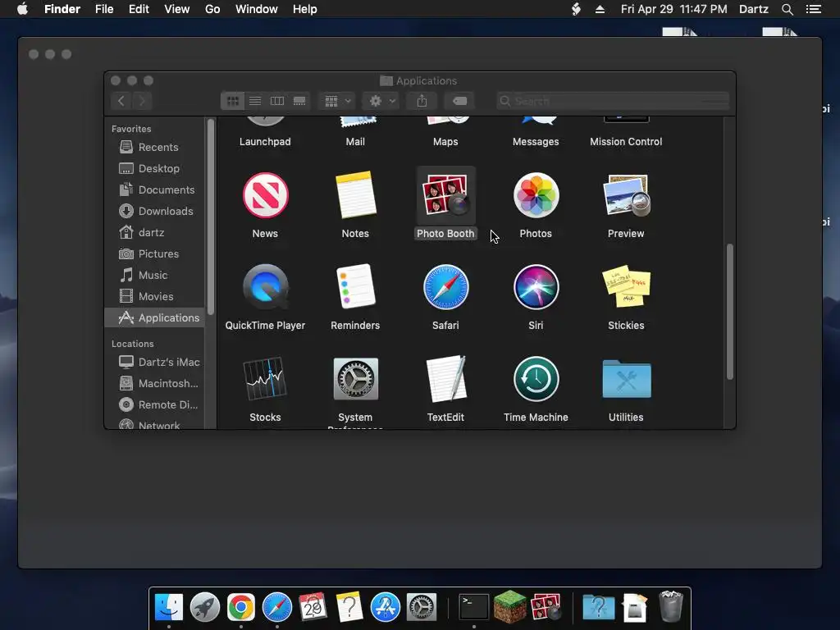840x630 pixels.
Task: Open the Edit menu
Action: 139,9
